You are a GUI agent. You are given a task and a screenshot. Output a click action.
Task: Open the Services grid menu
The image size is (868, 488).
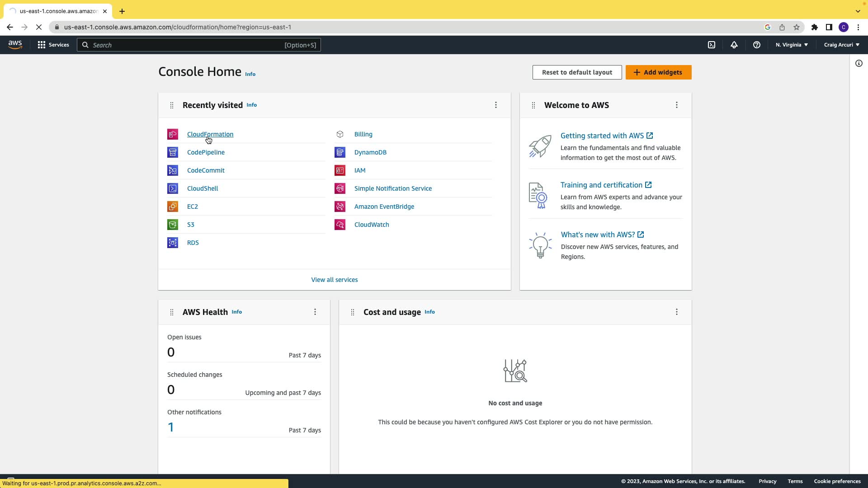(x=53, y=45)
